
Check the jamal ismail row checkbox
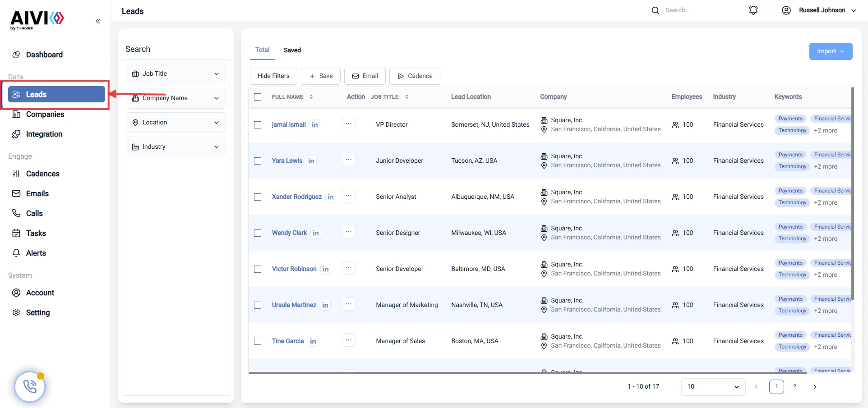pos(258,125)
